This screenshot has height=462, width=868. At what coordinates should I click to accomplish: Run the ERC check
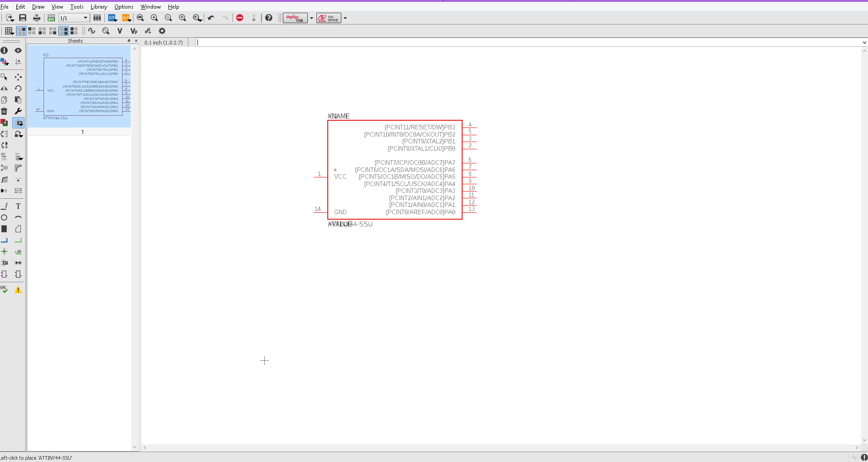(x=5, y=290)
